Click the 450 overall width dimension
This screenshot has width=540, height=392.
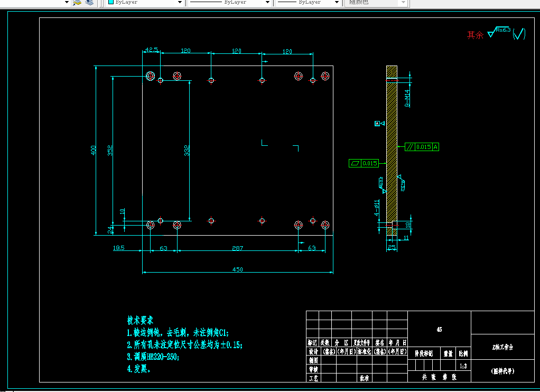pos(238,269)
